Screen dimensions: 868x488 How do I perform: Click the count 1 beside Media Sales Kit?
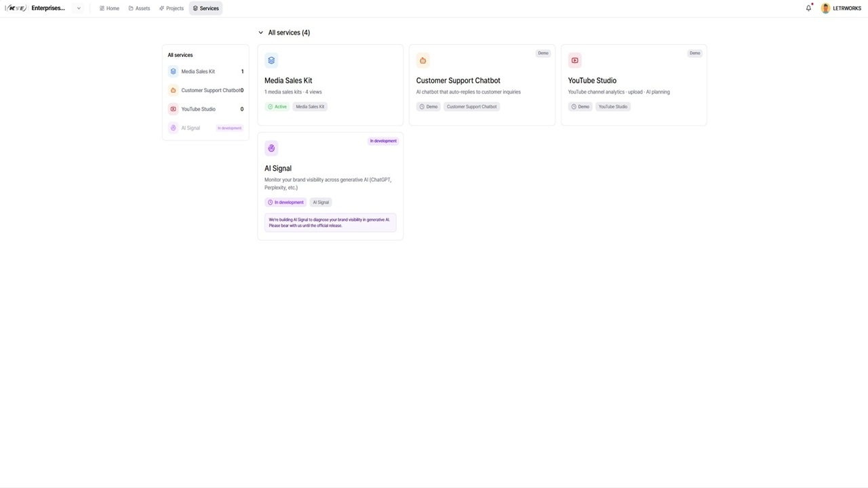point(242,71)
